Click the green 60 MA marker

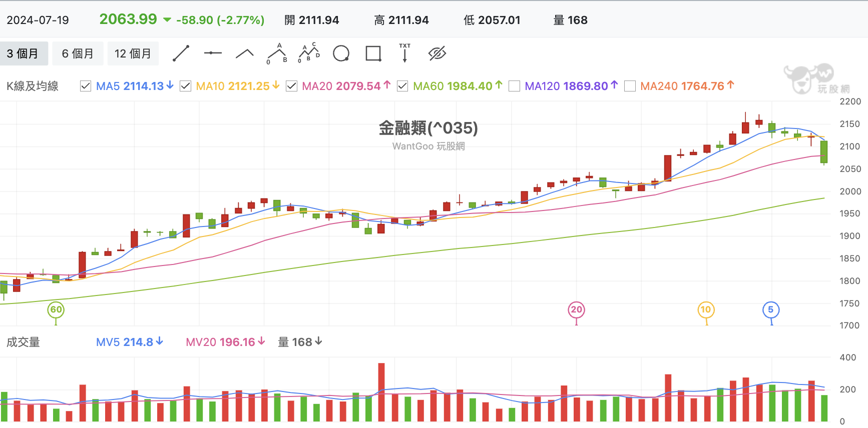pos(56,309)
